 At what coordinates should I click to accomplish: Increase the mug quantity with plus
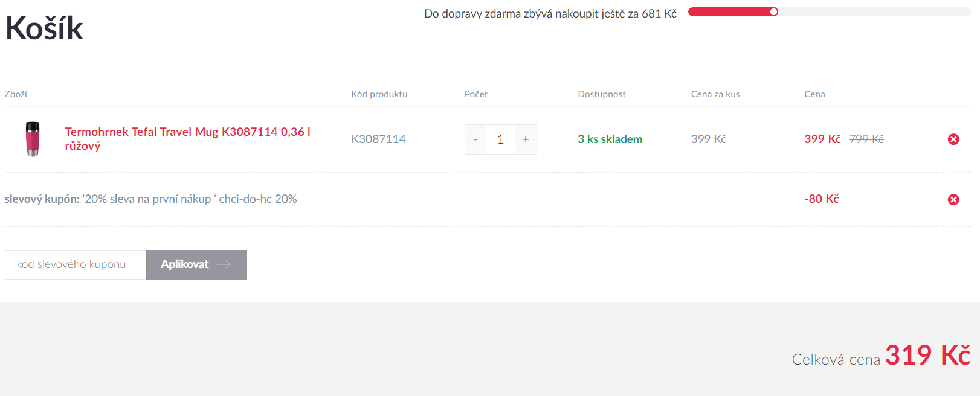coord(526,139)
